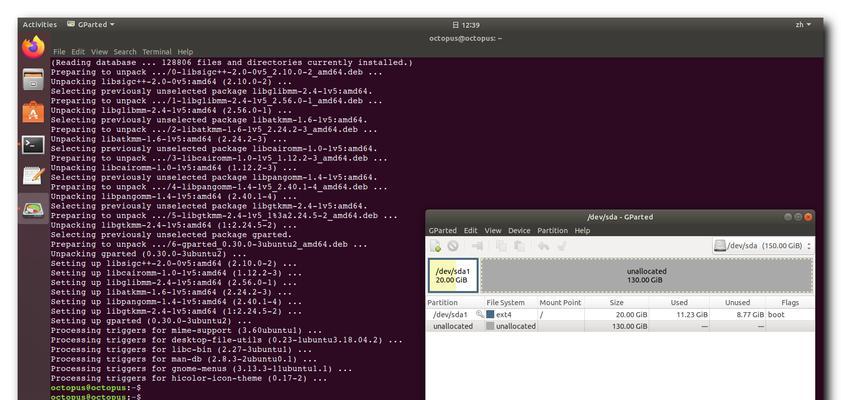Open Help menu in GParted window
841x400 pixels.
coord(582,231)
